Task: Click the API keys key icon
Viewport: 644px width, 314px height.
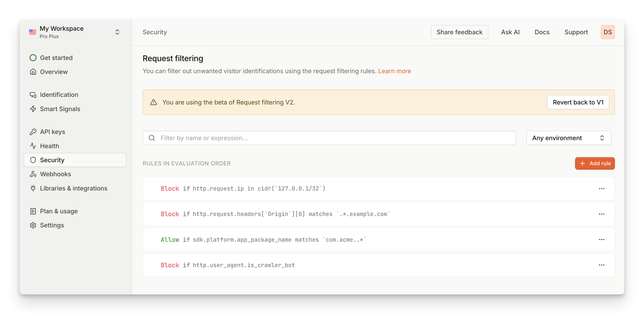Action: (x=33, y=132)
